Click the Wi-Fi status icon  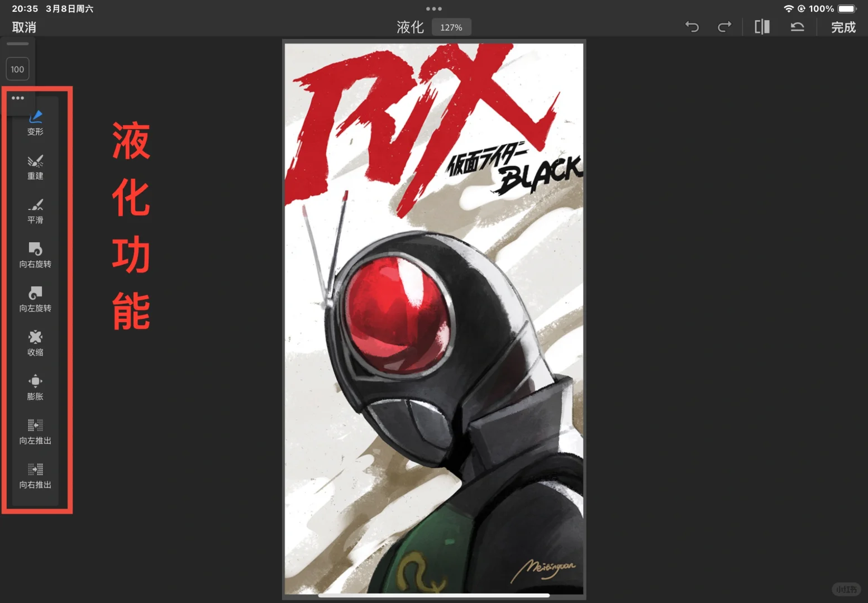(x=789, y=8)
